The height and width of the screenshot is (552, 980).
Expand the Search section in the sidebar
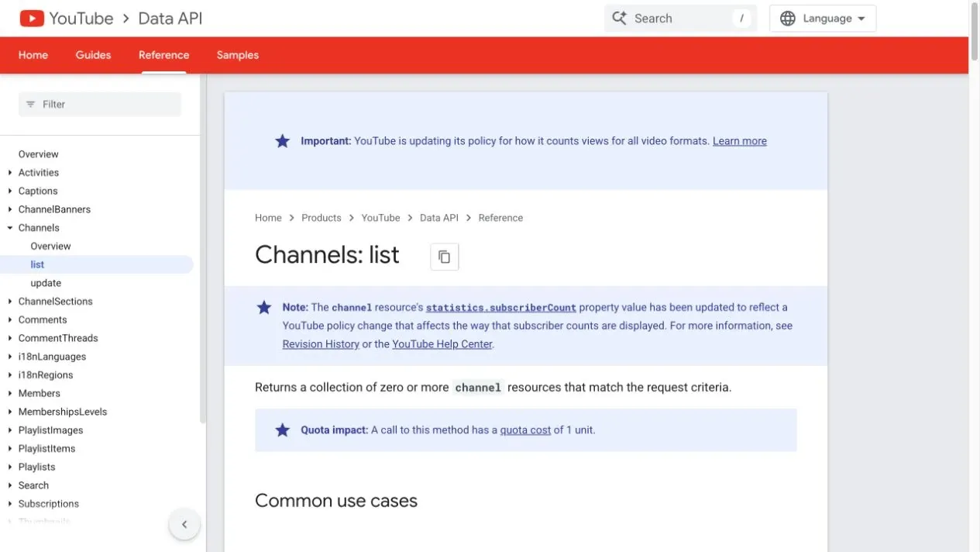(10, 486)
